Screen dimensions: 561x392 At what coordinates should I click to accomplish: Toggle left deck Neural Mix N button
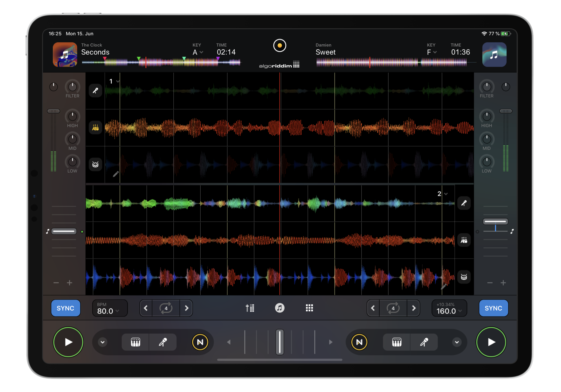200,342
